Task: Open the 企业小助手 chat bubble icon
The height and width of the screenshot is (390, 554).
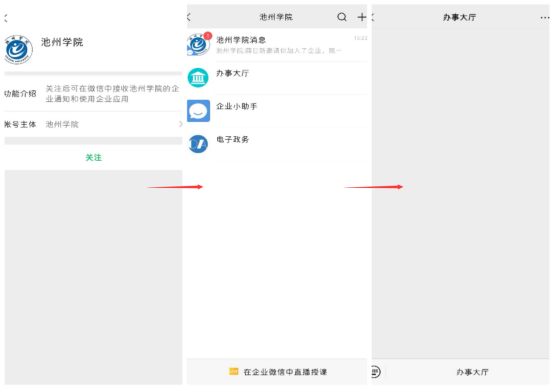Action: [x=198, y=111]
